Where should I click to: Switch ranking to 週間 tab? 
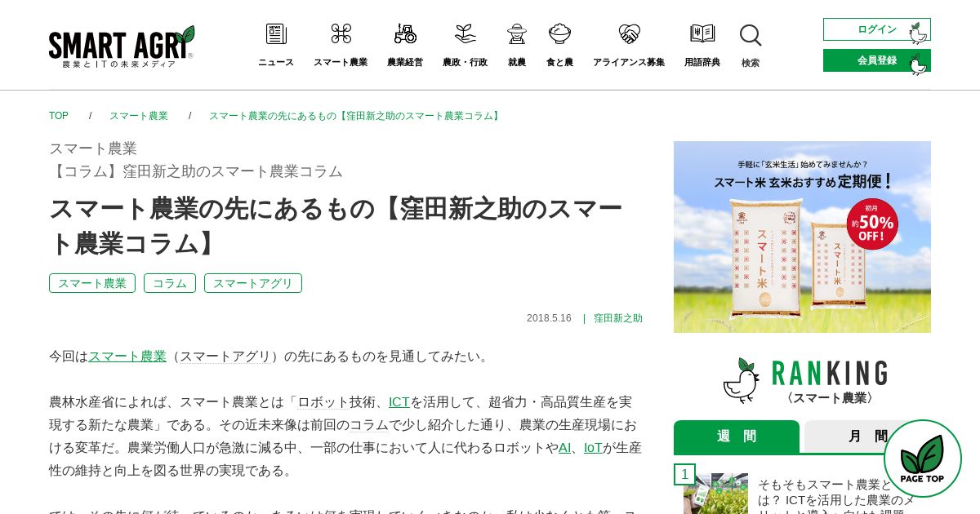coord(737,437)
